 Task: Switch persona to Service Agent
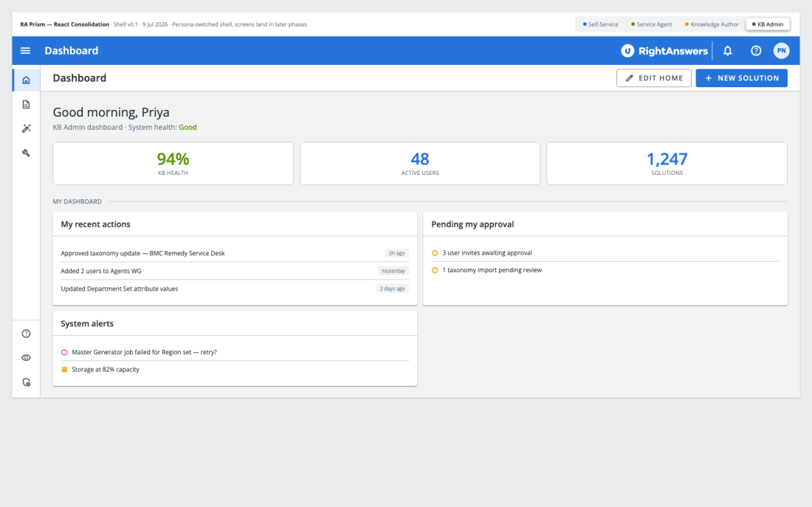click(x=652, y=24)
